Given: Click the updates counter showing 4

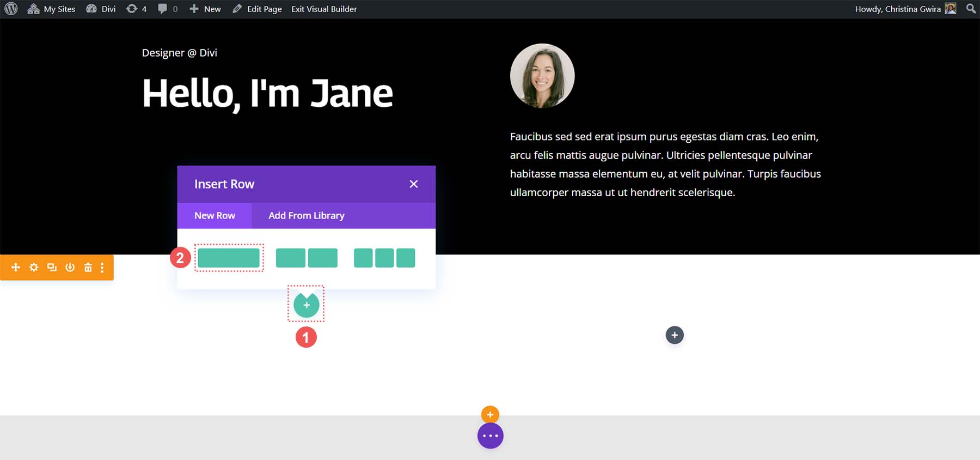Looking at the screenshot, I should click(x=136, y=9).
